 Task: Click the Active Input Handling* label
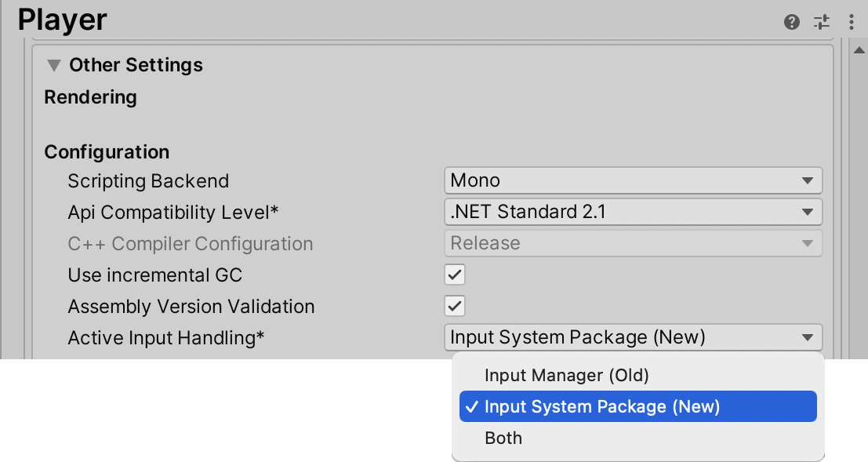tap(166, 338)
